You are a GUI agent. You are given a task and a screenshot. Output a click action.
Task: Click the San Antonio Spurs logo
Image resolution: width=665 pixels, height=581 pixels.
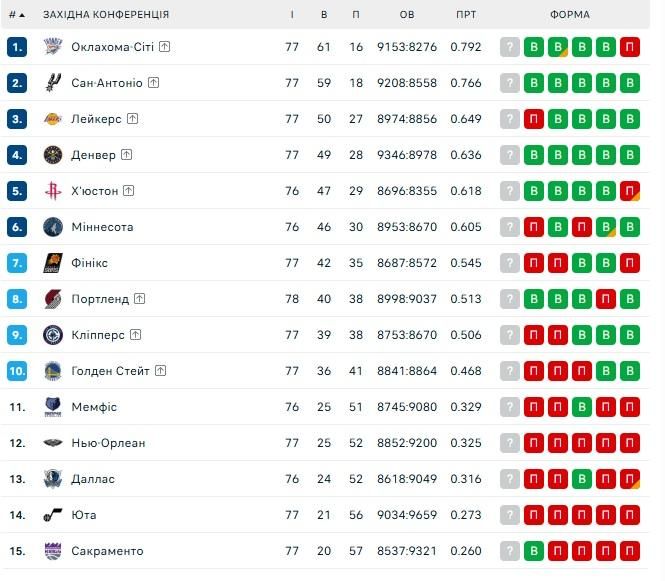[53, 83]
